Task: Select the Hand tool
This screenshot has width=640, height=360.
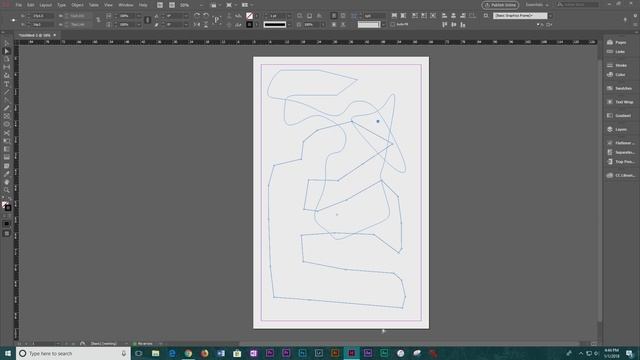Action: click(7, 182)
